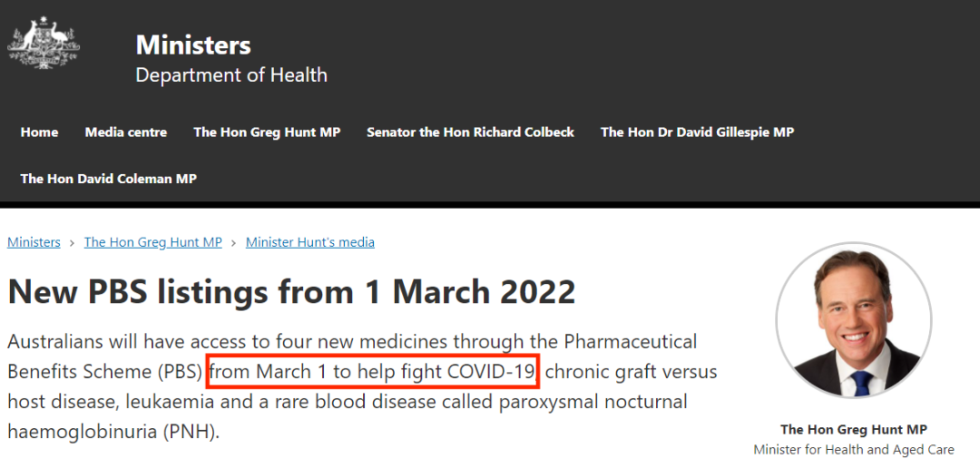Image resolution: width=980 pixels, height=459 pixels.
Task: Click Department of Health subtitle text
Action: (x=231, y=75)
